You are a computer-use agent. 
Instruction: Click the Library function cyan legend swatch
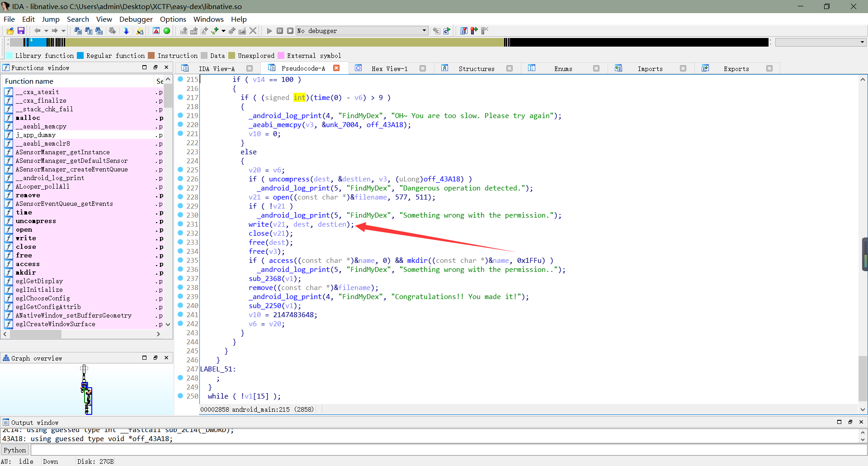9,56
